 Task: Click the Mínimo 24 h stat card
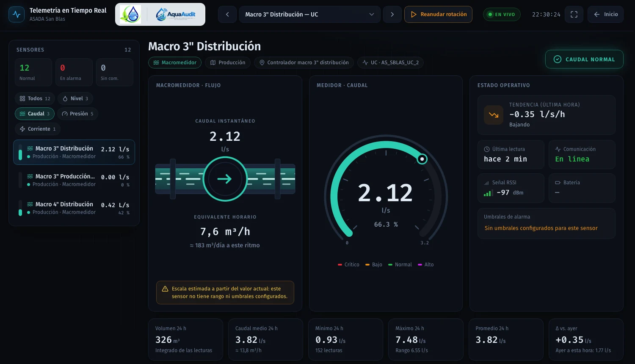[346, 339]
